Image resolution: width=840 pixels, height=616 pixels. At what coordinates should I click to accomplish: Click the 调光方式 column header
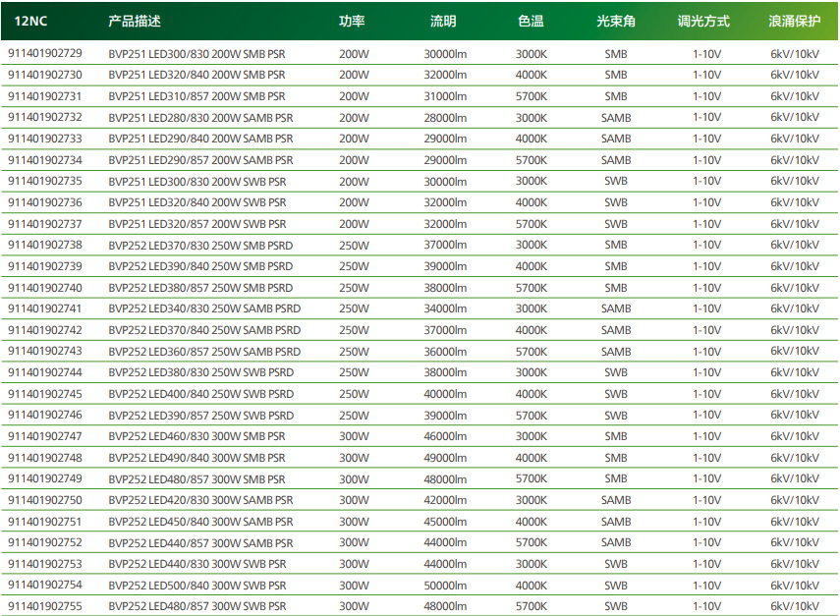click(x=703, y=21)
